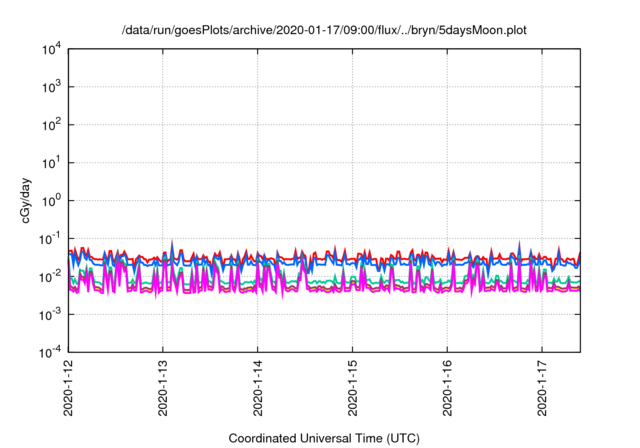Click the 2020-1-16 date label
This screenshot has width=640, height=448.
click(447, 388)
